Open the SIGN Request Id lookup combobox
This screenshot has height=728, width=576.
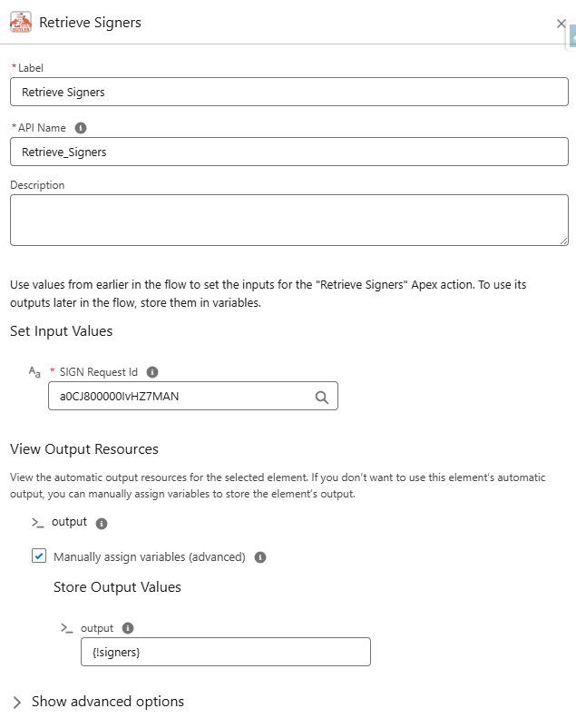(x=193, y=396)
